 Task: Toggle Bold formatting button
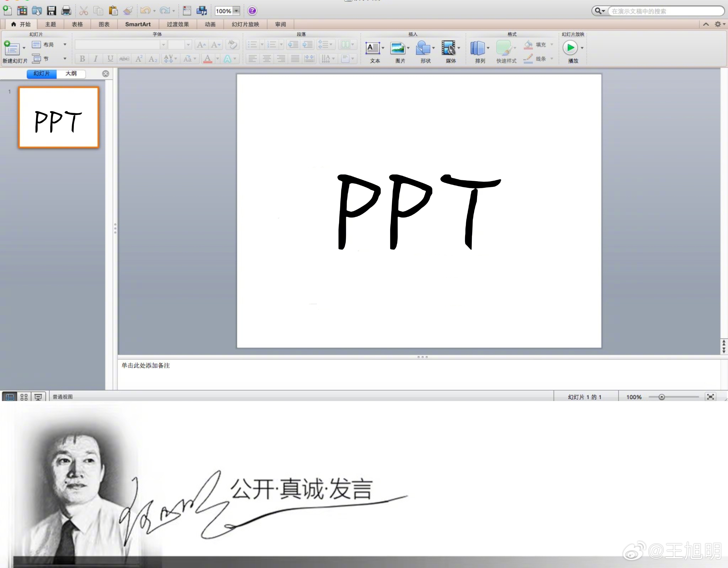point(82,59)
